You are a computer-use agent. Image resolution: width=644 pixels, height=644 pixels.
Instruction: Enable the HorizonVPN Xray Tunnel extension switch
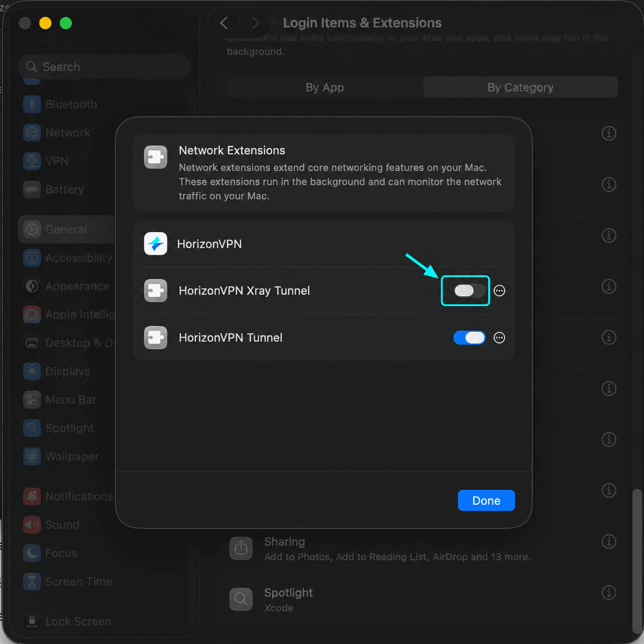click(x=469, y=291)
